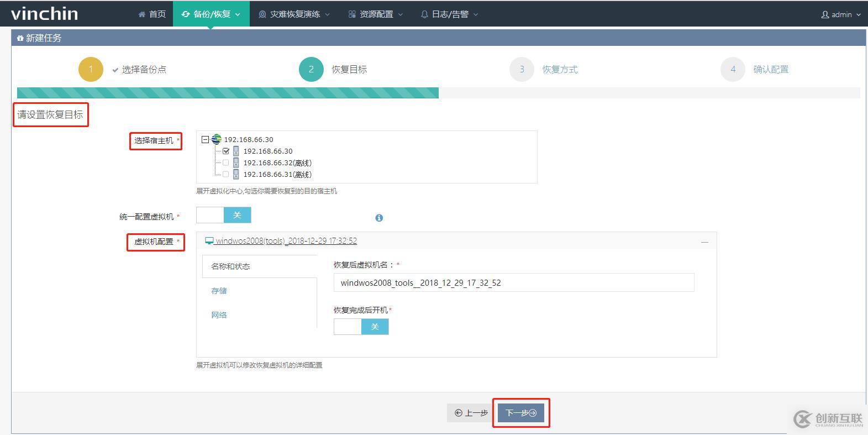Select host 192.168.66.32(离线) label
The image size is (868, 435).
click(x=277, y=163)
